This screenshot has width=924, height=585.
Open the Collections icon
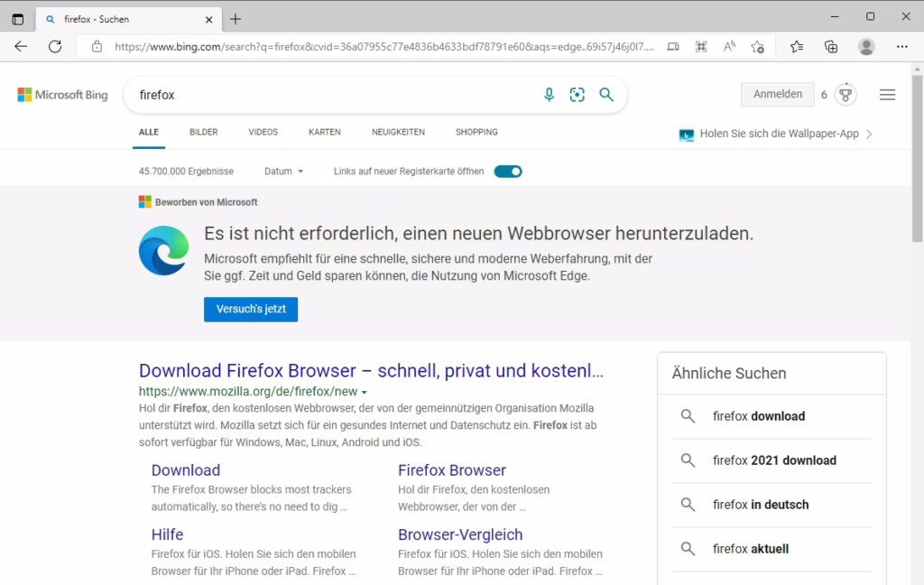click(831, 47)
